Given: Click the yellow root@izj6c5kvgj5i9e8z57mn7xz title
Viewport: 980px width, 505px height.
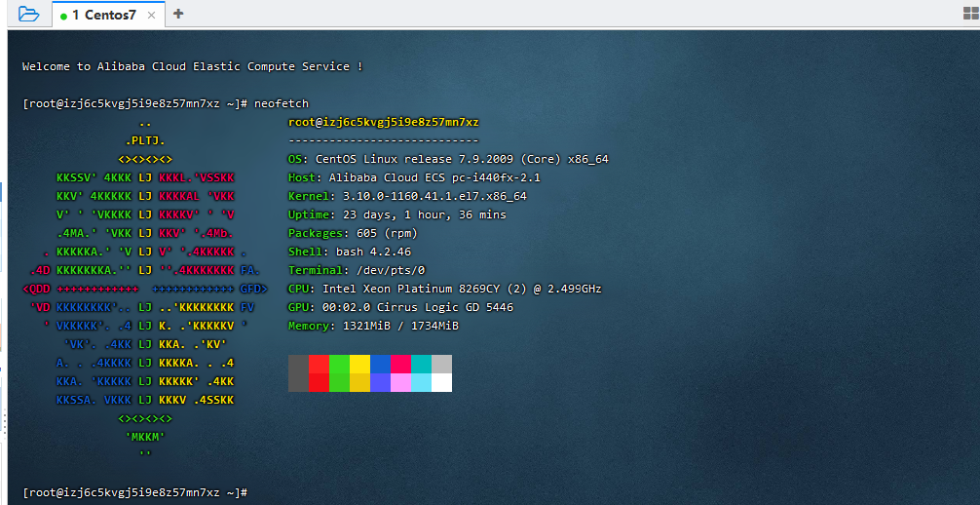Looking at the screenshot, I should click(x=383, y=122).
